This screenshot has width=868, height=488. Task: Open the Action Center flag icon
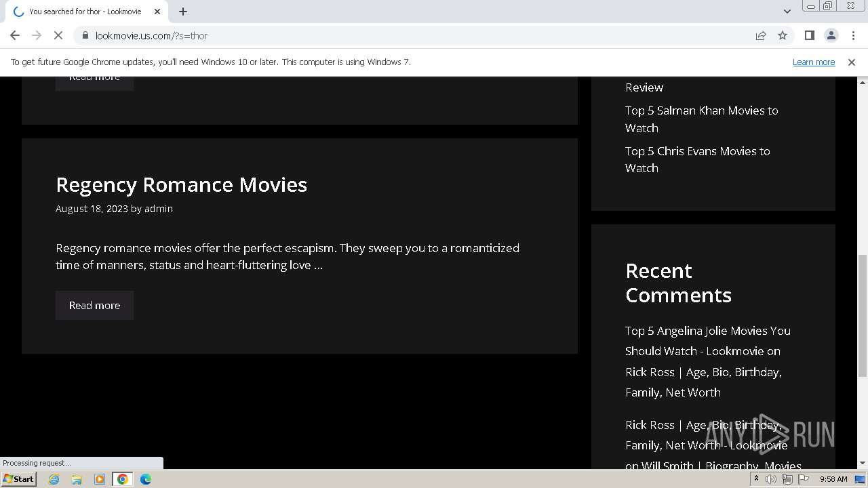coord(804,479)
